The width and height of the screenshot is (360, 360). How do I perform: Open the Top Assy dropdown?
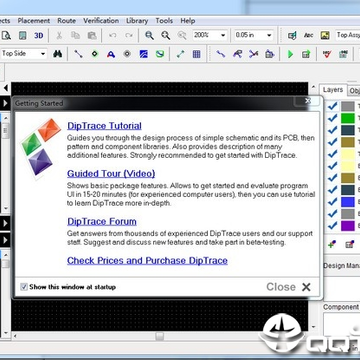347,35
